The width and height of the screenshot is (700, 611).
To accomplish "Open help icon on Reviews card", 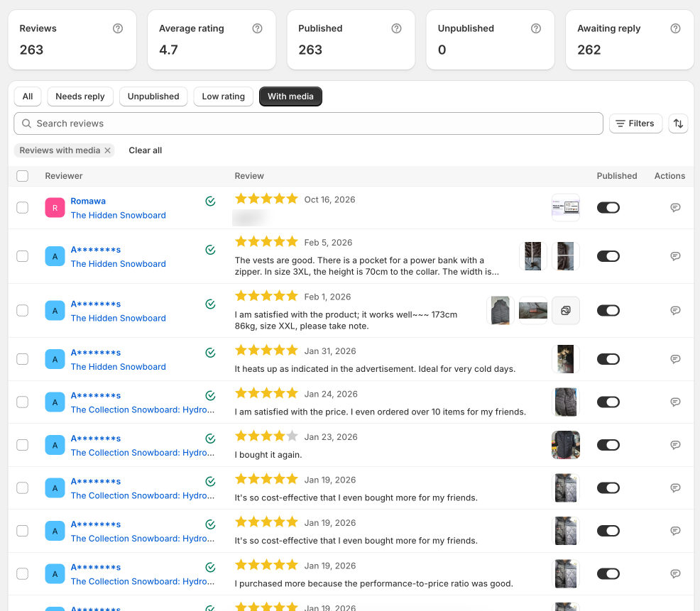I will [118, 28].
